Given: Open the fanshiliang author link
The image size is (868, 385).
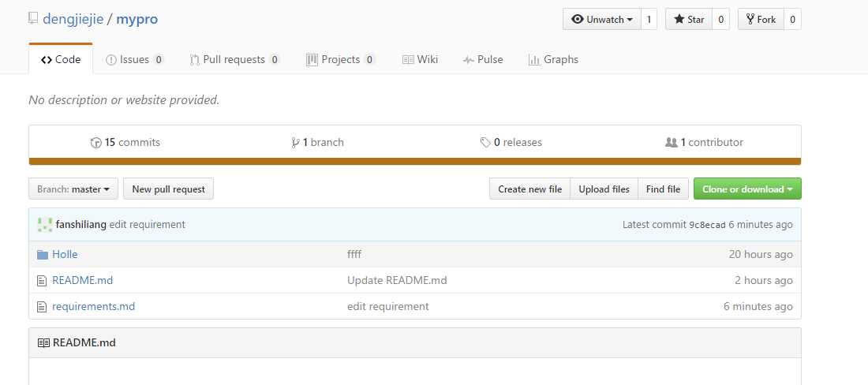Looking at the screenshot, I should click(x=80, y=225).
